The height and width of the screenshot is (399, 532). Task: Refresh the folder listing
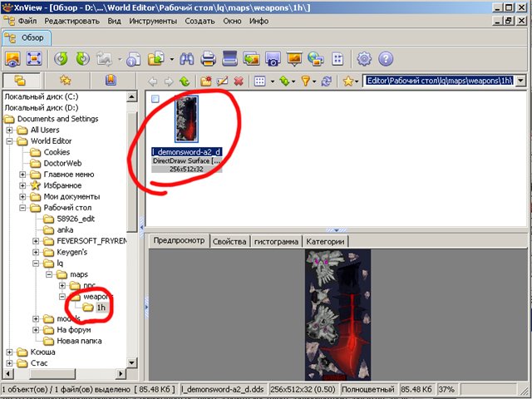point(327,81)
